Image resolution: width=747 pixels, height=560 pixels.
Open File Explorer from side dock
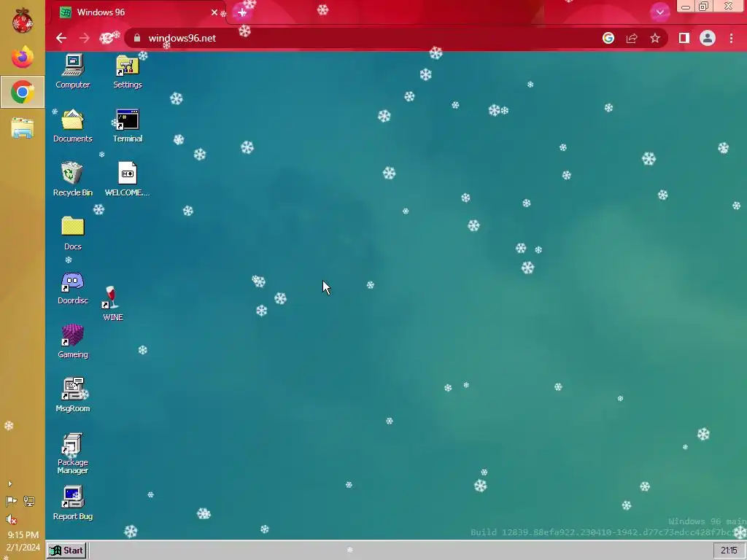[23, 128]
